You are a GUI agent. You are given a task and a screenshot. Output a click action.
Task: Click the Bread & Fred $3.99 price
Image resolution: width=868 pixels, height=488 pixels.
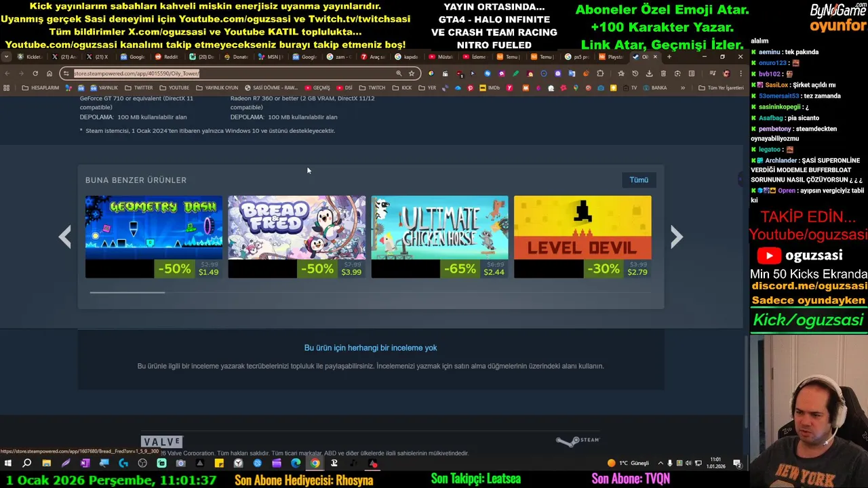tap(351, 272)
